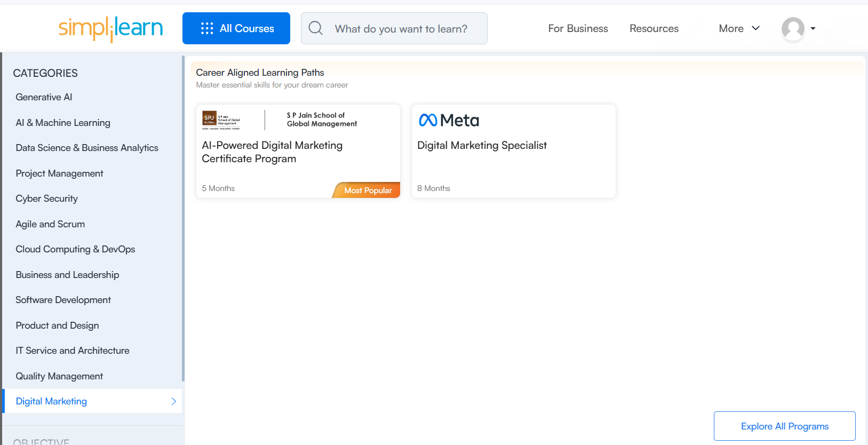Image resolution: width=868 pixels, height=445 pixels.
Task: Open For Business link
Action: (578, 28)
